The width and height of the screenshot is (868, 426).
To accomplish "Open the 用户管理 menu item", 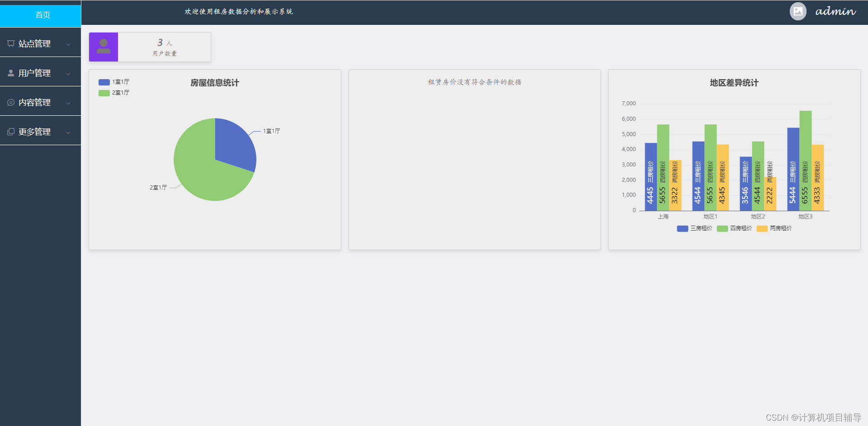I will click(x=41, y=73).
